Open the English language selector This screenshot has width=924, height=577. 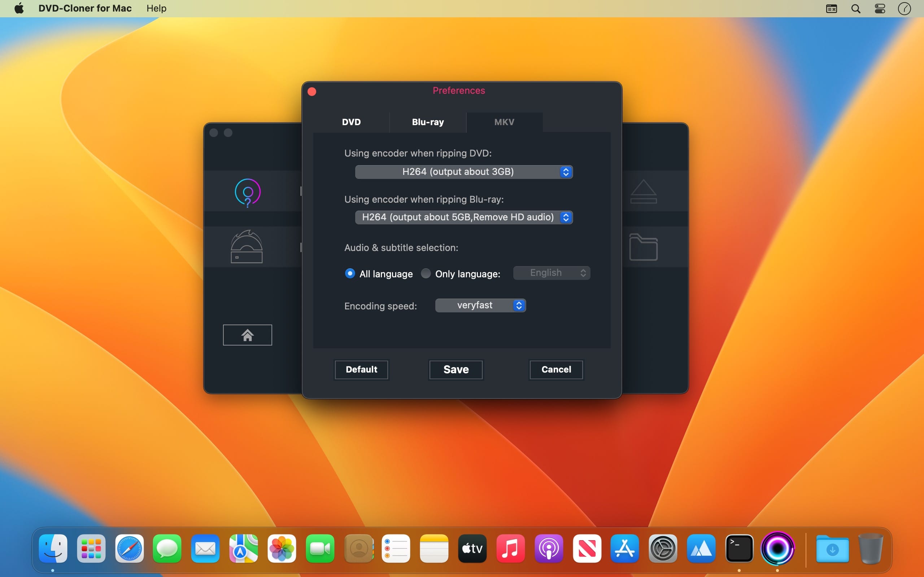coord(552,273)
